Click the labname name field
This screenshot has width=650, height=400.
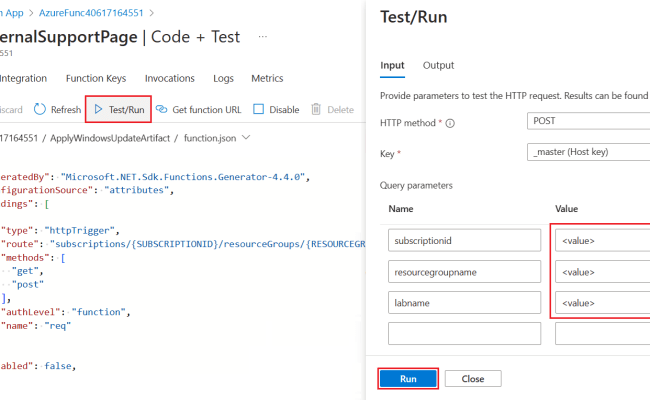(464, 303)
